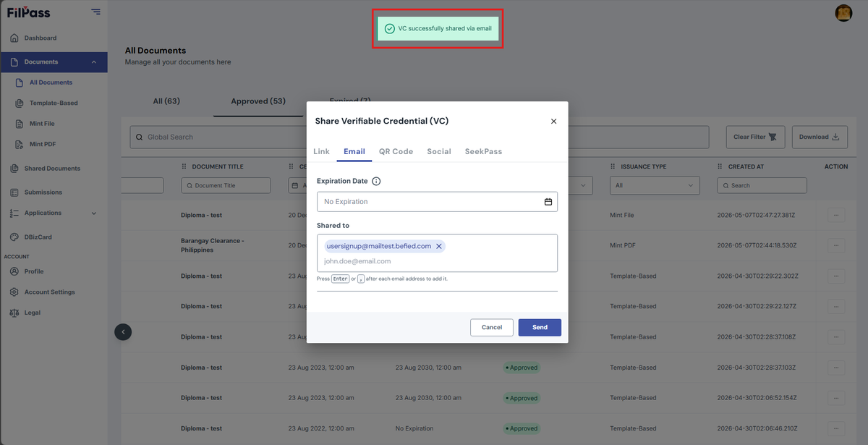Open action menu for 2026-05-07T02:44:18.530Z row

[x=836, y=245]
